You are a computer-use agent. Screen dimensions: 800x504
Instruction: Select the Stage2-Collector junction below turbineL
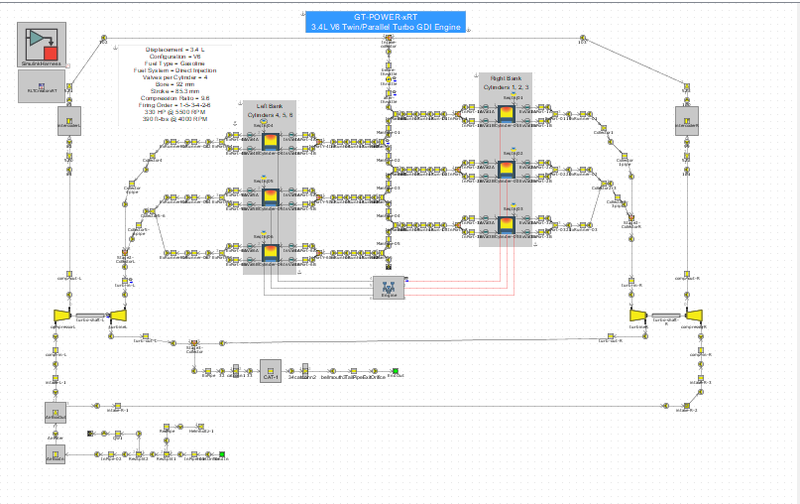point(194,343)
